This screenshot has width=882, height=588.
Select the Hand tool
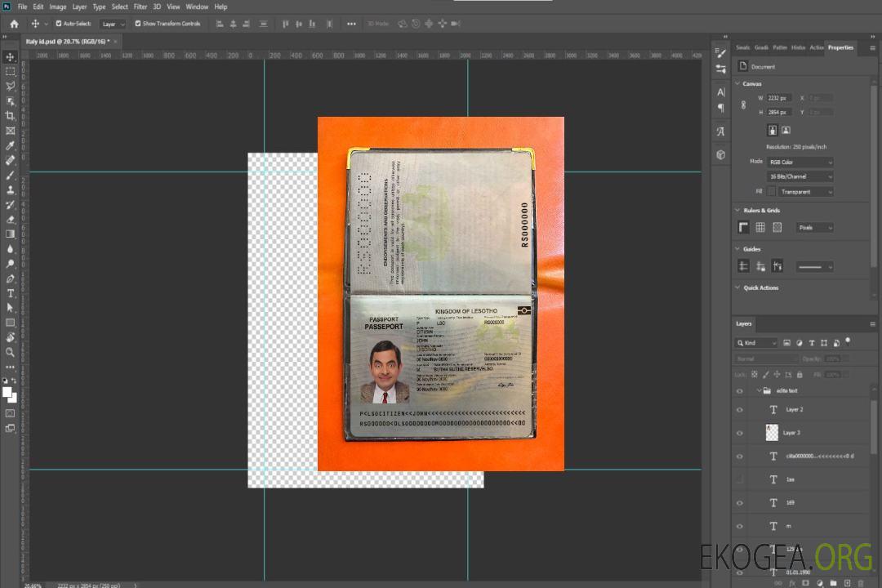(10, 337)
